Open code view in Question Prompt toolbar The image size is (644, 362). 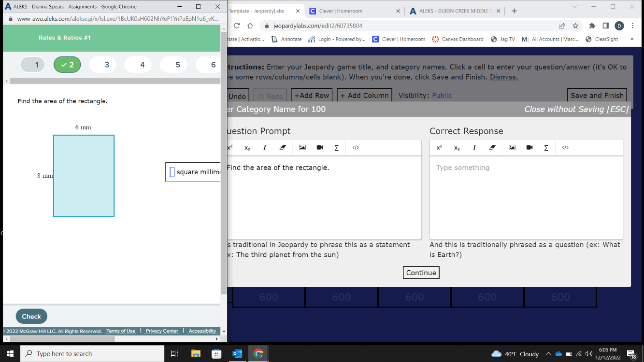click(356, 148)
